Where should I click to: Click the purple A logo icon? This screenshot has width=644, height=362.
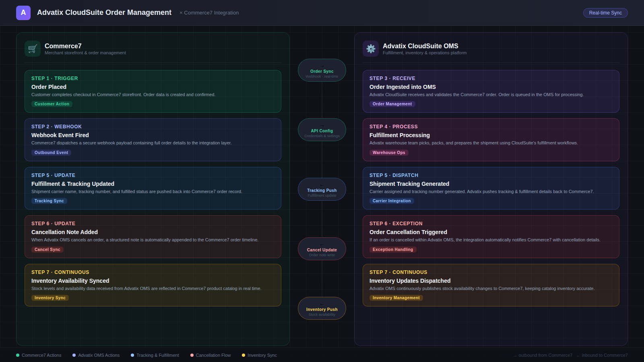pos(23,13)
